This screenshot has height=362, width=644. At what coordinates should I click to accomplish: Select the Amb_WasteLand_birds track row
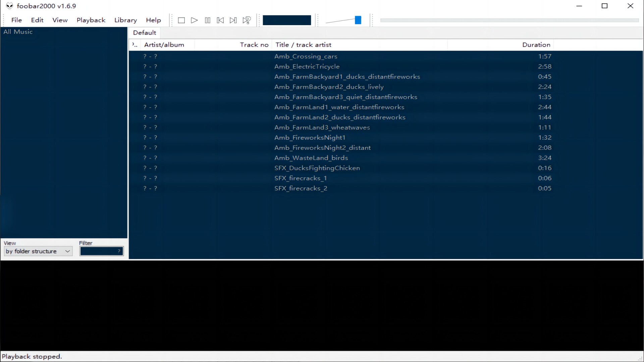[311, 158]
